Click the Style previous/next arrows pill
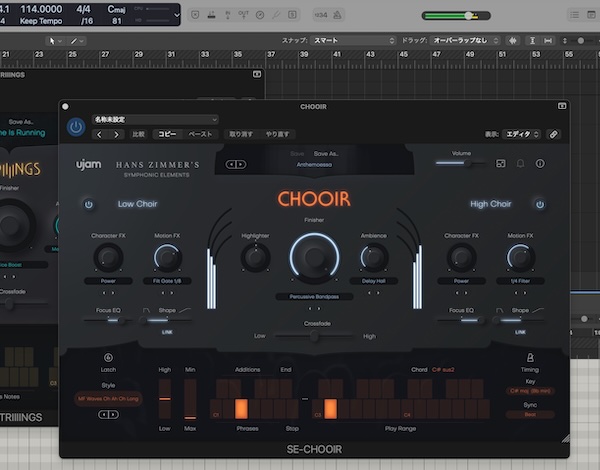Screen dimensions: 600x470 [108, 415]
